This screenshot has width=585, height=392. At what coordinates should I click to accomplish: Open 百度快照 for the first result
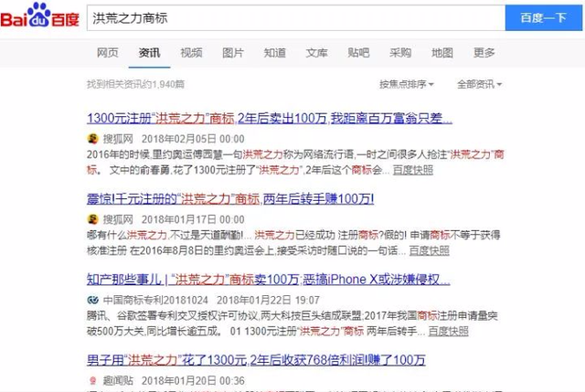413,170
